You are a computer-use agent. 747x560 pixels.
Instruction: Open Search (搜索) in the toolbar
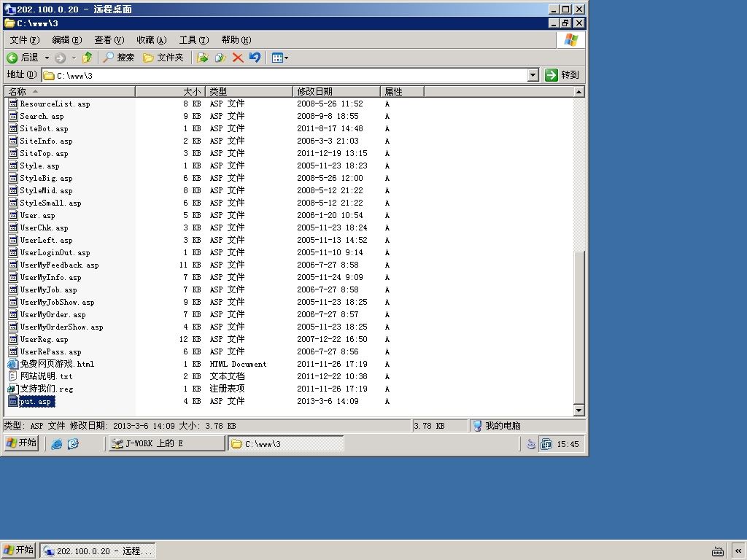(119, 58)
